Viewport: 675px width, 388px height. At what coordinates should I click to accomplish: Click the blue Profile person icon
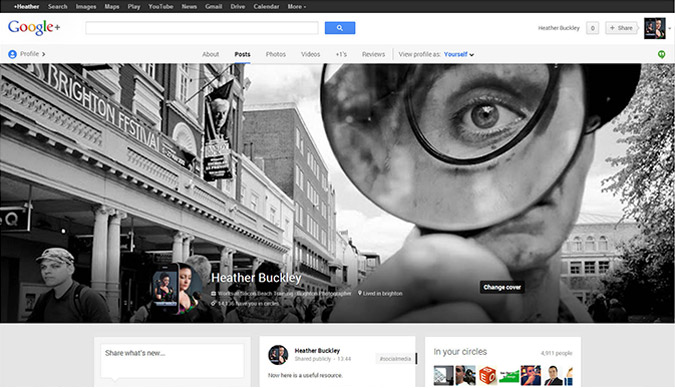tap(12, 54)
